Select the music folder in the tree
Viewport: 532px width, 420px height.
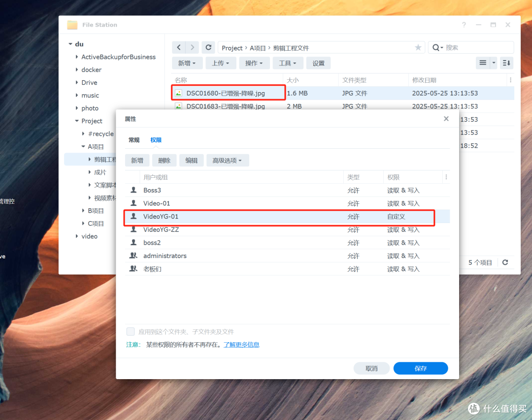90,96
